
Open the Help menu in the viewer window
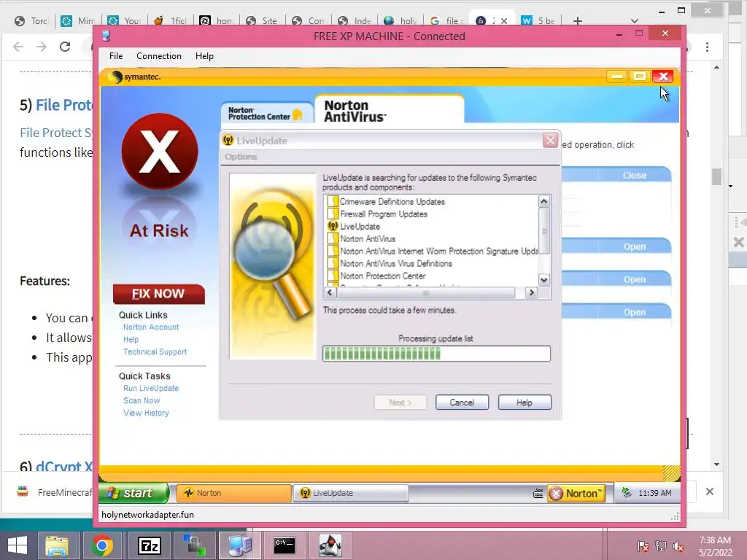tap(204, 56)
